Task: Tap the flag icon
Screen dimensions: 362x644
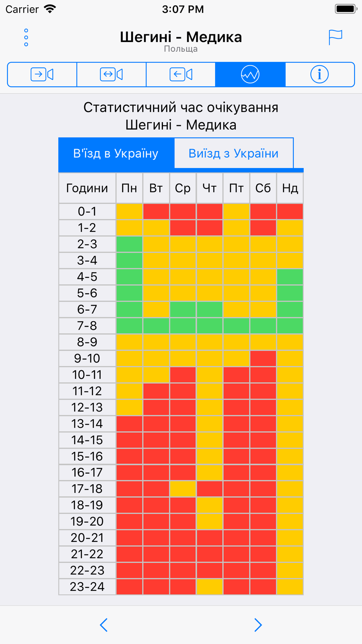Action: [335, 37]
